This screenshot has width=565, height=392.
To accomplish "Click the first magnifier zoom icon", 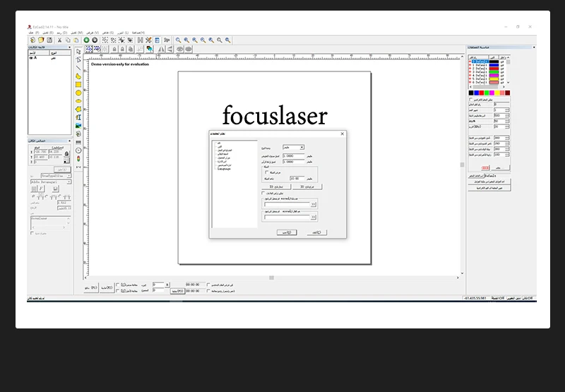I will pos(179,40).
